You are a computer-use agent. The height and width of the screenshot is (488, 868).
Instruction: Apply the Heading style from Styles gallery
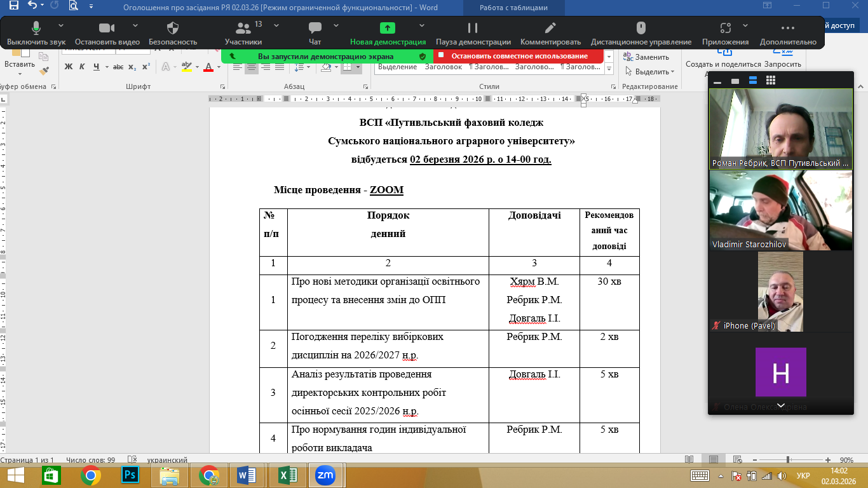(443, 67)
